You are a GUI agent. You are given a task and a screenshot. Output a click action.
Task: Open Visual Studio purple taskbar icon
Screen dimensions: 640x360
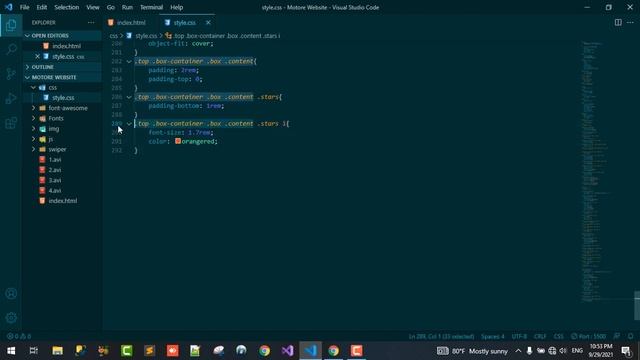click(x=287, y=351)
